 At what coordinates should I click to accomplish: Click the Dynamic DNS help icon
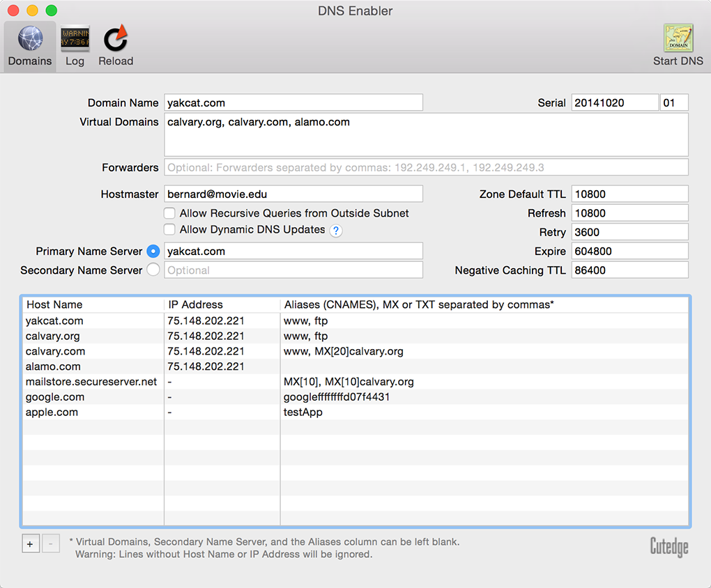coord(336,231)
